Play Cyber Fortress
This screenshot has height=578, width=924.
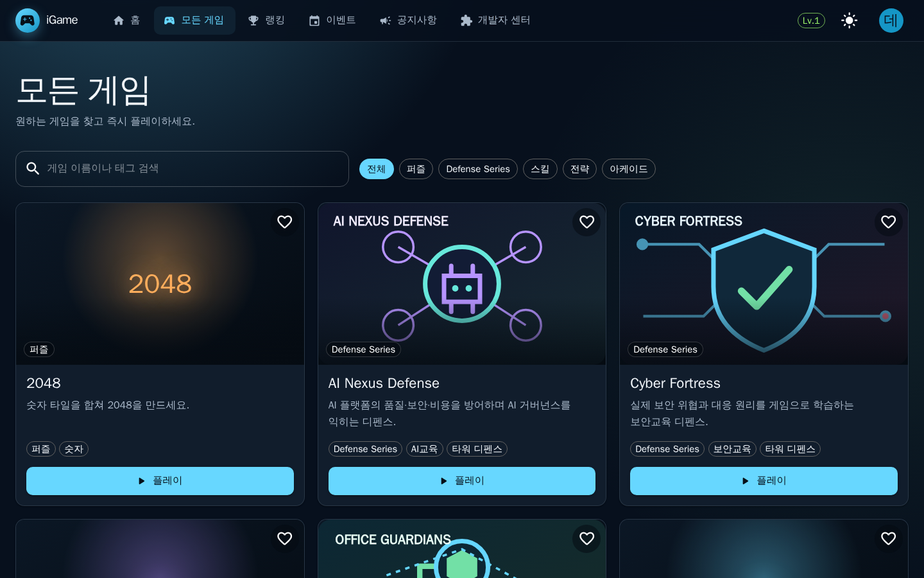point(764,481)
